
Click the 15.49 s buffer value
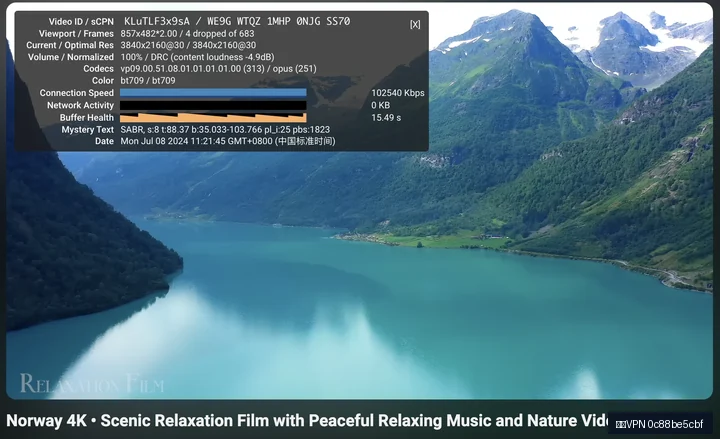click(386, 118)
